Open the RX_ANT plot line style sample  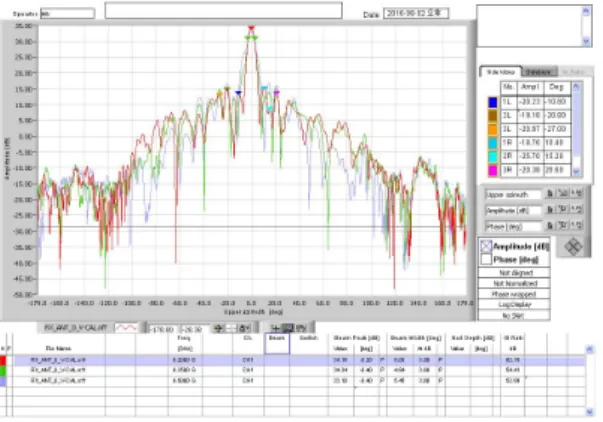click(x=126, y=328)
